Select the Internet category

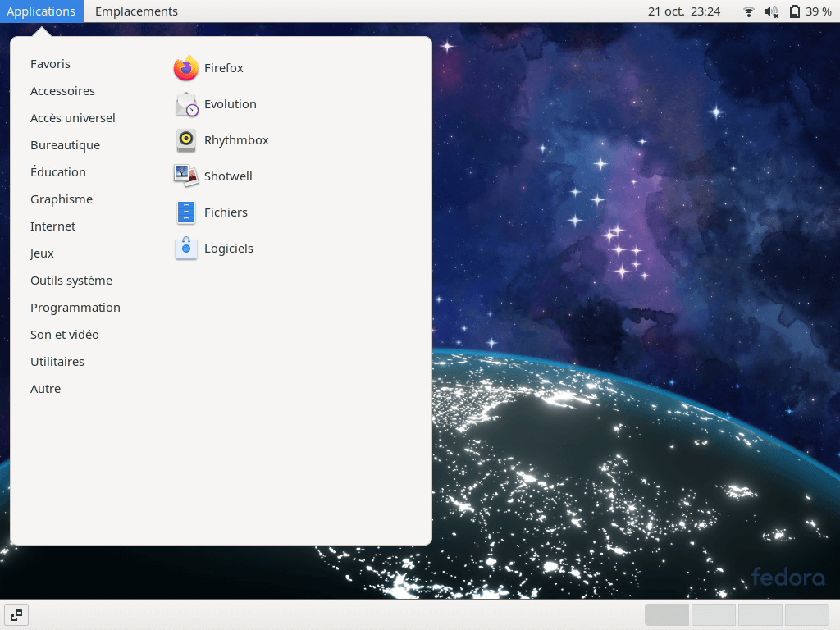point(53,226)
